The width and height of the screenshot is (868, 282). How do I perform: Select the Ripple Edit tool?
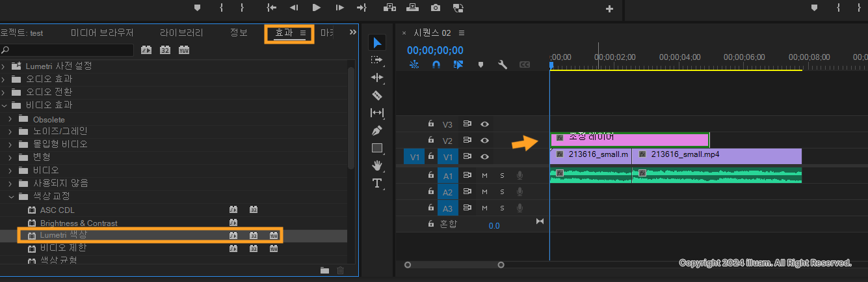[377, 78]
